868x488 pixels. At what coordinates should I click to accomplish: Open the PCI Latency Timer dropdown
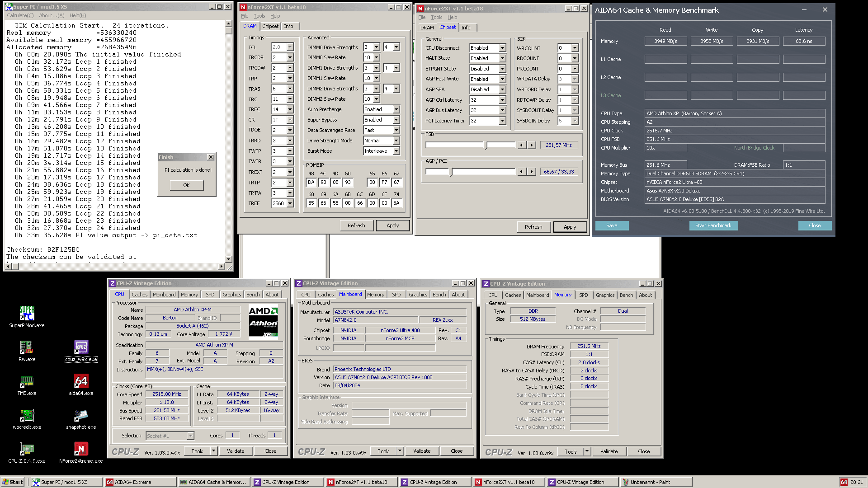pos(502,121)
